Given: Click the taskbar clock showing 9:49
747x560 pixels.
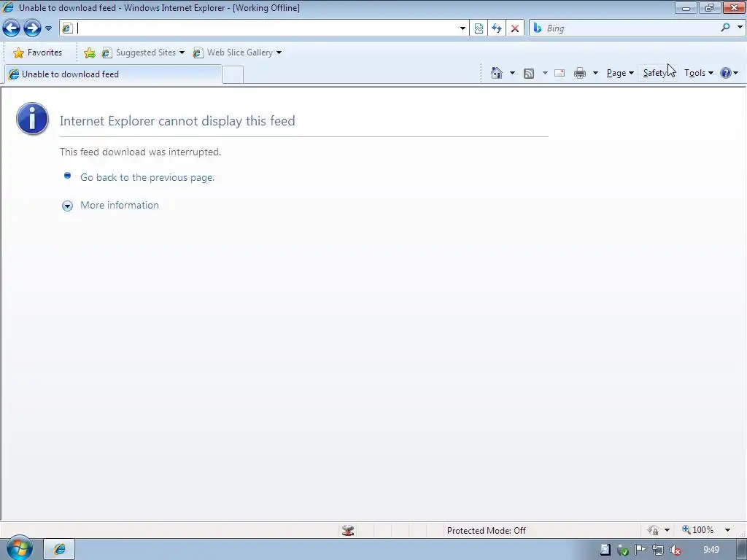Looking at the screenshot, I should pos(711,550).
